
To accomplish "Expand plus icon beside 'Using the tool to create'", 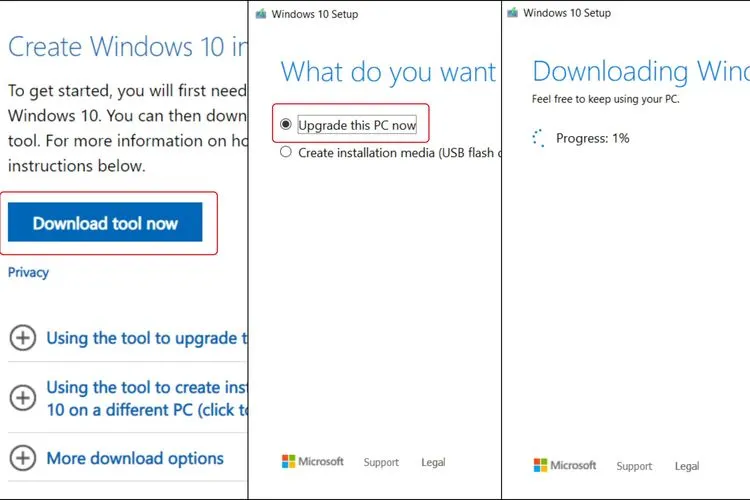I will (22, 398).
